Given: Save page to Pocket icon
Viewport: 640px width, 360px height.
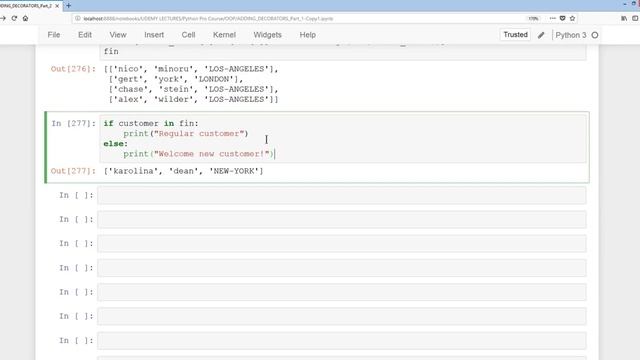Looking at the screenshot, I should pyautogui.click(x=562, y=18).
